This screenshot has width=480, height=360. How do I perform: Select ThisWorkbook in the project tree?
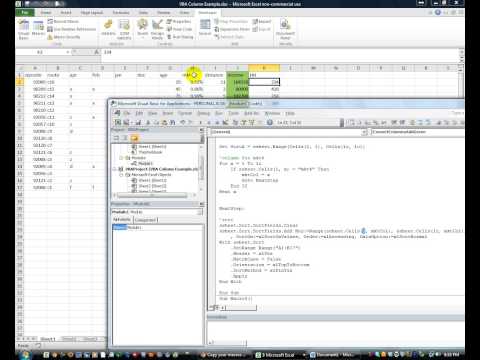(150, 152)
